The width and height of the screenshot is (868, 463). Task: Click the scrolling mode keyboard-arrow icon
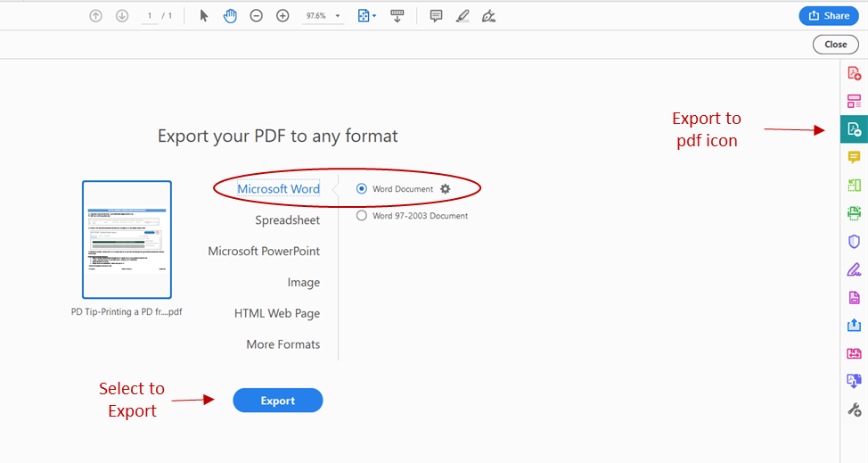[397, 16]
